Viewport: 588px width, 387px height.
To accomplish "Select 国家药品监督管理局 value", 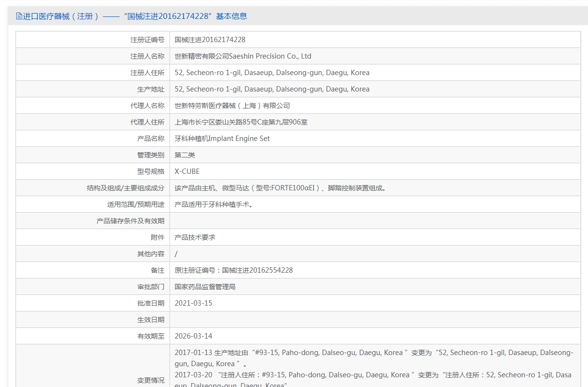I will coord(205,287).
